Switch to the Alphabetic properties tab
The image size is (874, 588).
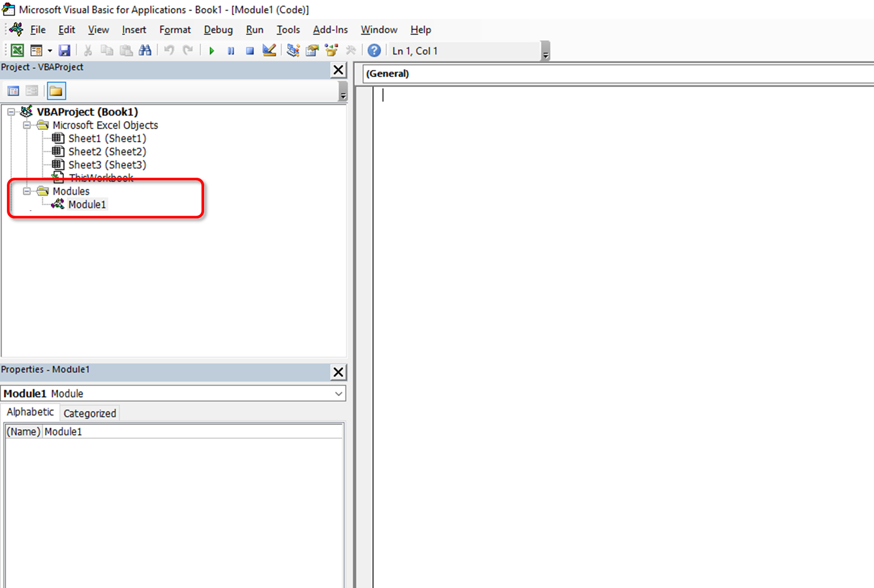pos(30,412)
